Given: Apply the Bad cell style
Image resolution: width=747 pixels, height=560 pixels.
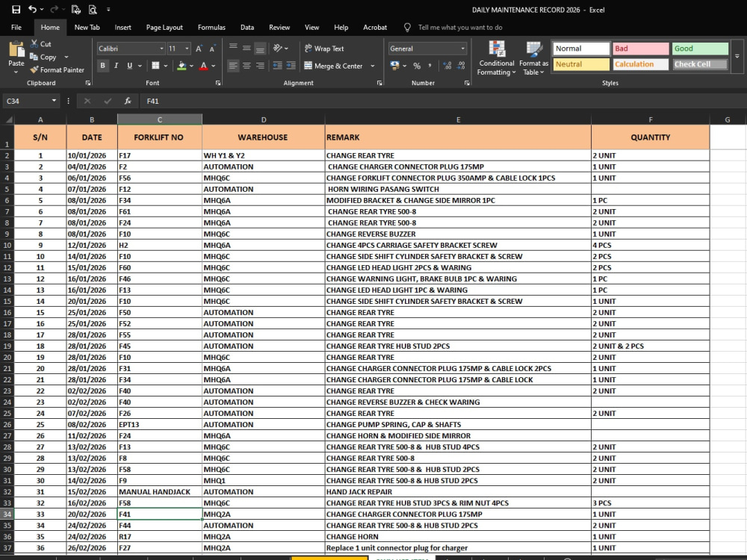Looking at the screenshot, I should pyautogui.click(x=640, y=49).
